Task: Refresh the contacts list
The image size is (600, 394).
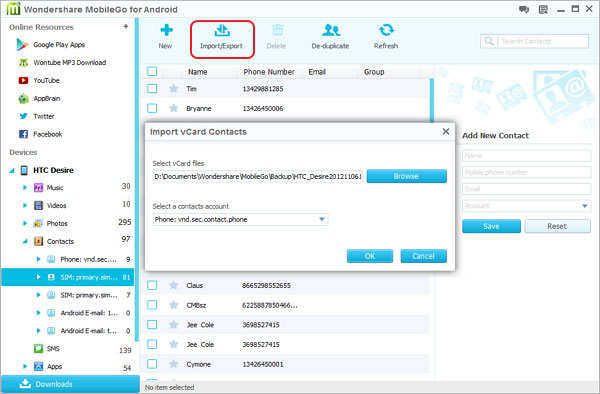Action: pos(386,37)
